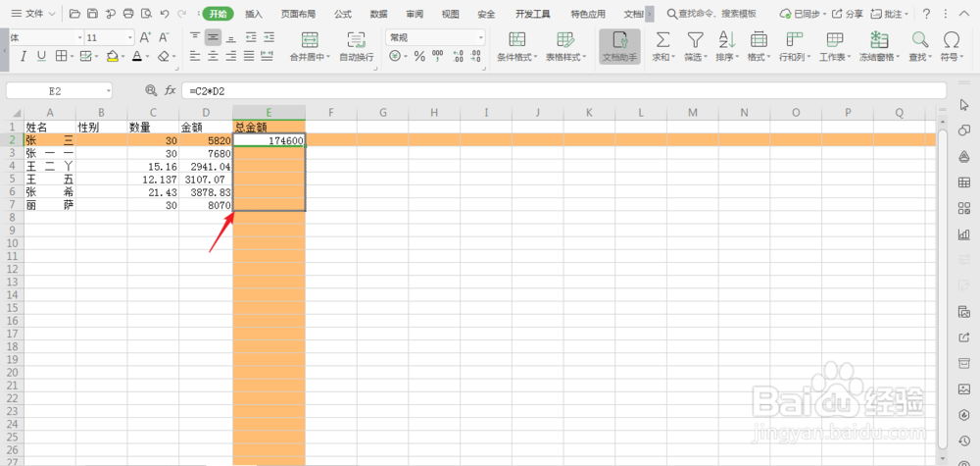980x466 pixels.
Task: Click the Redo arrow icon
Action: click(x=182, y=13)
